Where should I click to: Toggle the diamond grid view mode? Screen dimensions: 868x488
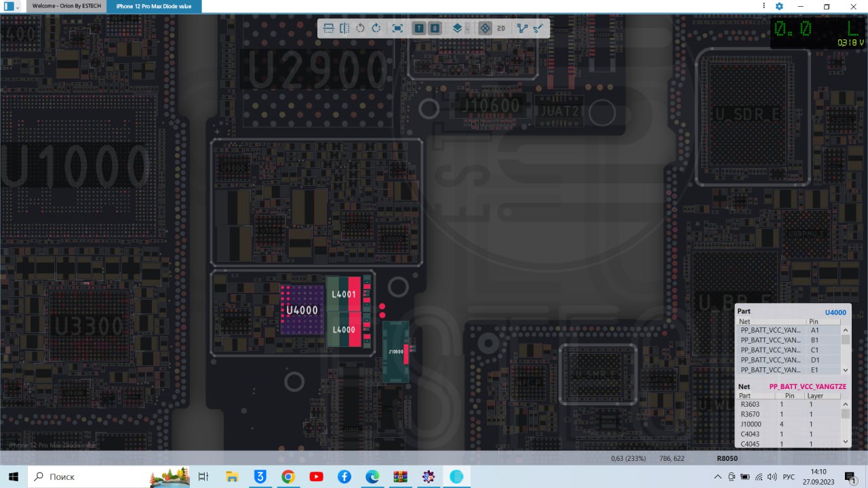click(485, 28)
